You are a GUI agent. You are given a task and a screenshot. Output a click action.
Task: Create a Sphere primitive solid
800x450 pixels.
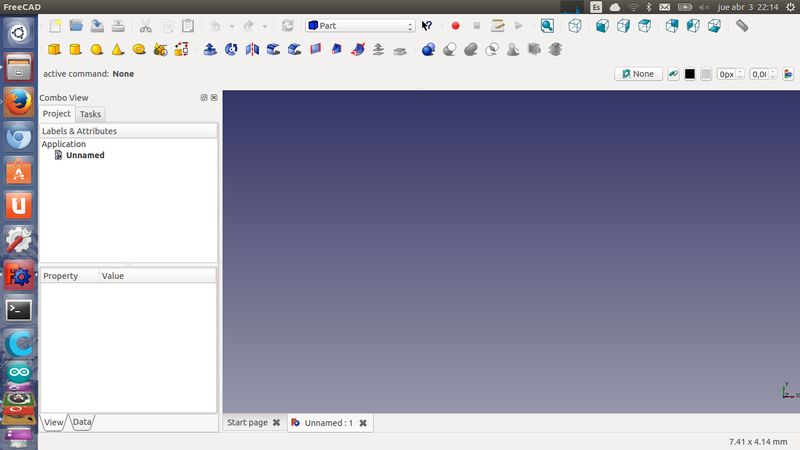click(x=97, y=49)
